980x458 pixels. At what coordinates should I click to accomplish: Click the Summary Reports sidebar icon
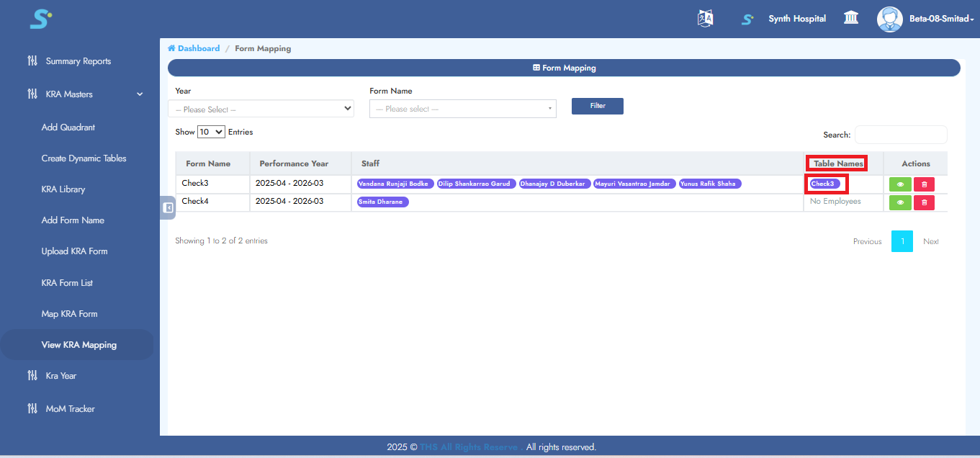(32, 60)
